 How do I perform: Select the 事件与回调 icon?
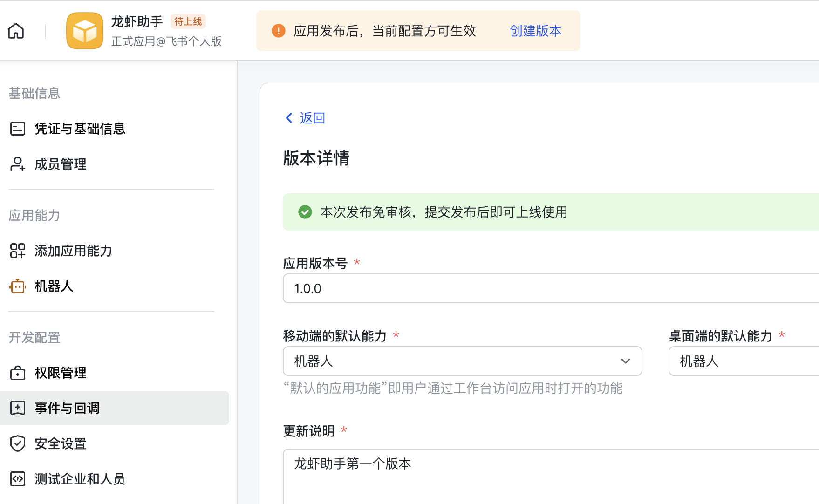[x=17, y=408]
